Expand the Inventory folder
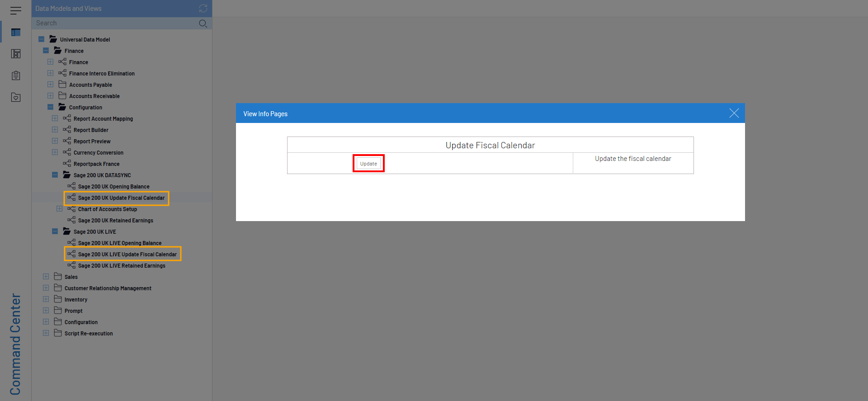 pos(46,299)
